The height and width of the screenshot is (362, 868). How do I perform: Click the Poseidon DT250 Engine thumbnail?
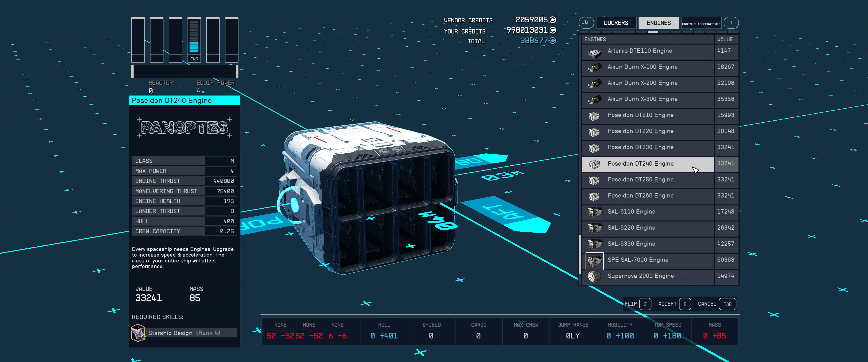(594, 181)
